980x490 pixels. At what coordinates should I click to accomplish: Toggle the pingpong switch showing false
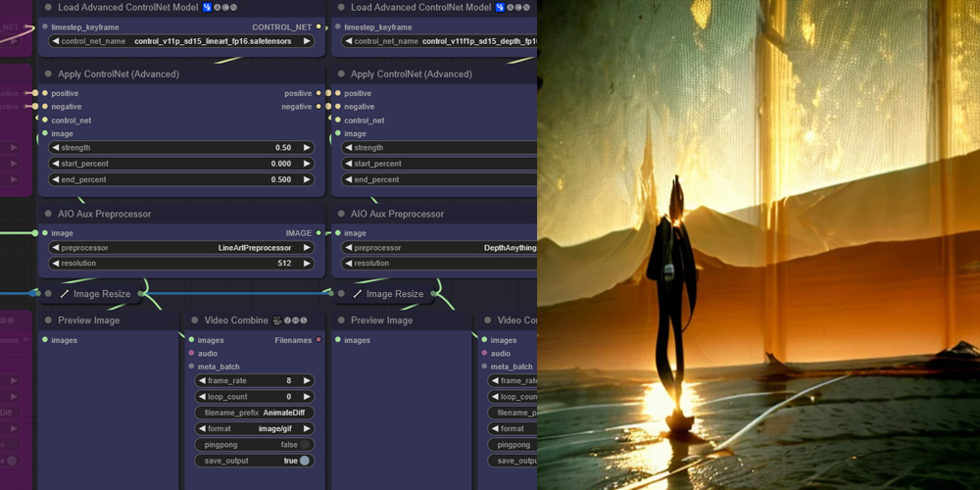point(305,445)
